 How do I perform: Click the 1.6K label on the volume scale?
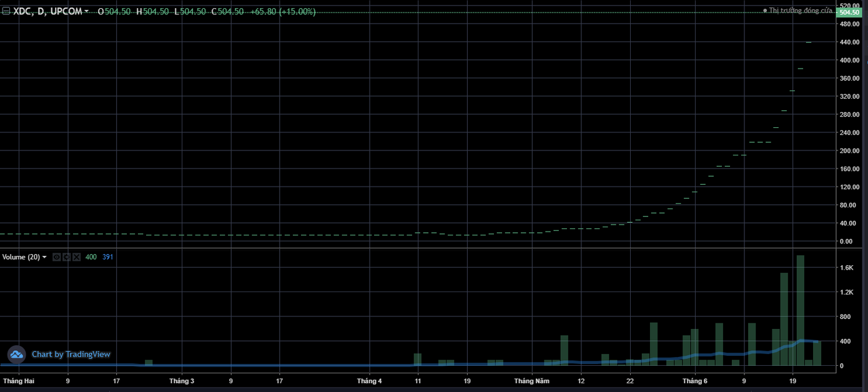pyautogui.click(x=846, y=268)
